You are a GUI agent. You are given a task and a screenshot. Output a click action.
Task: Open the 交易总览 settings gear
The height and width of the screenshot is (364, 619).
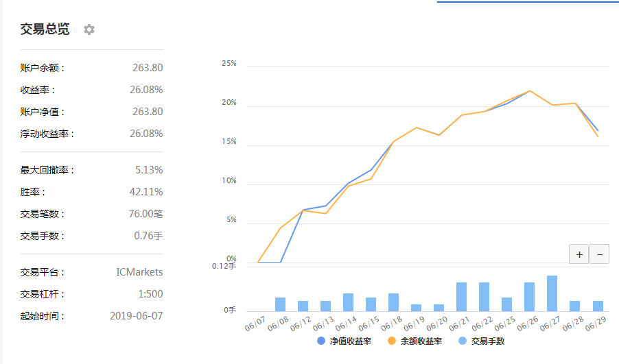(x=89, y=29)
